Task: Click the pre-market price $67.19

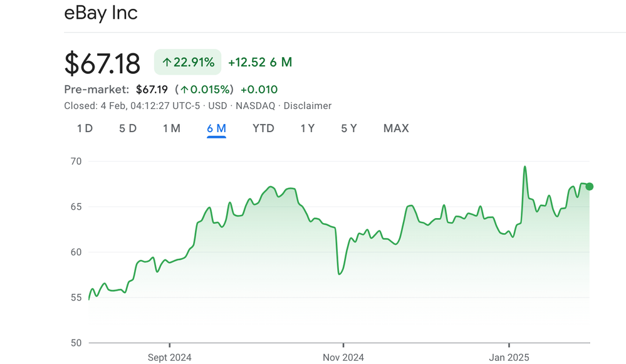Action: click(x=153, y=90)
